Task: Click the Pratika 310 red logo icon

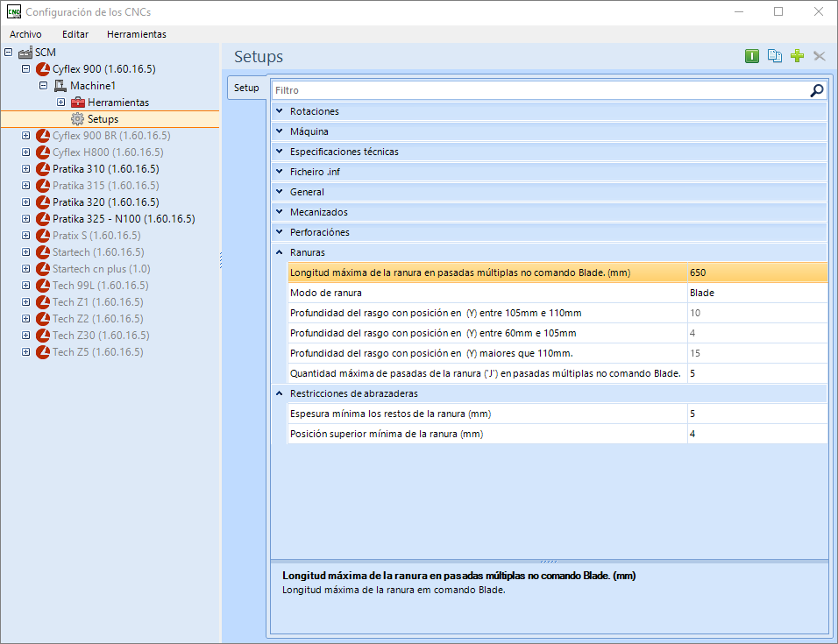Action: (43, 169)
